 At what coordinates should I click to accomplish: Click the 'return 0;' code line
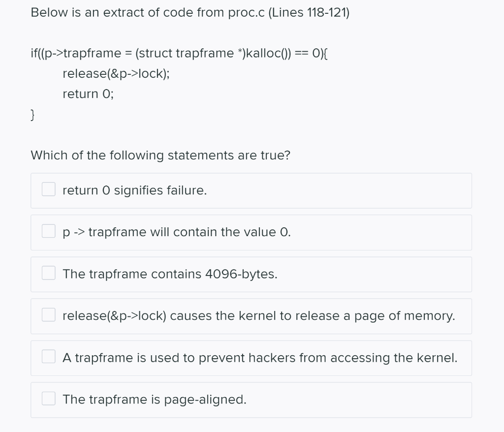coord(88,94)
